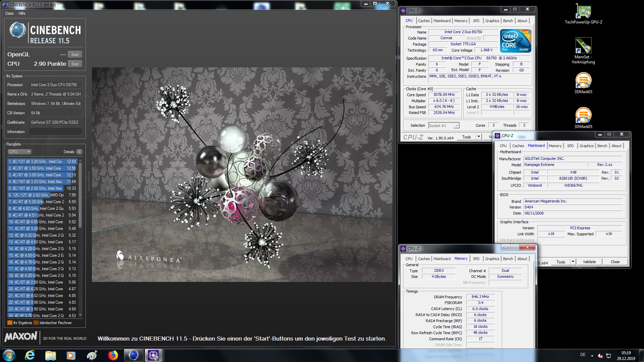This screenshot has width=644, height=362.
Task: Open CPU tab in mainboard CPU-Z window
Action: click(503, 146)
